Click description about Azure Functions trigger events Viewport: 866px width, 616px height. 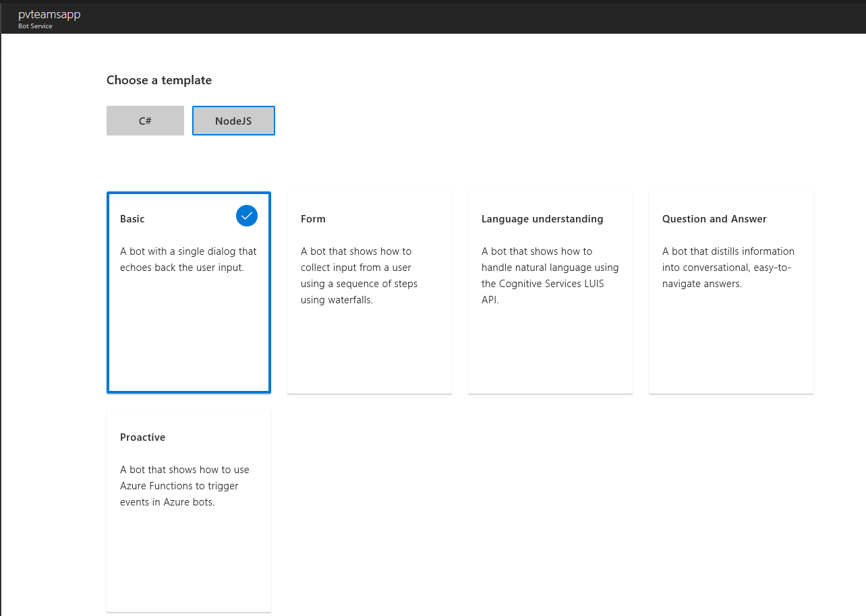pos(185,486)
